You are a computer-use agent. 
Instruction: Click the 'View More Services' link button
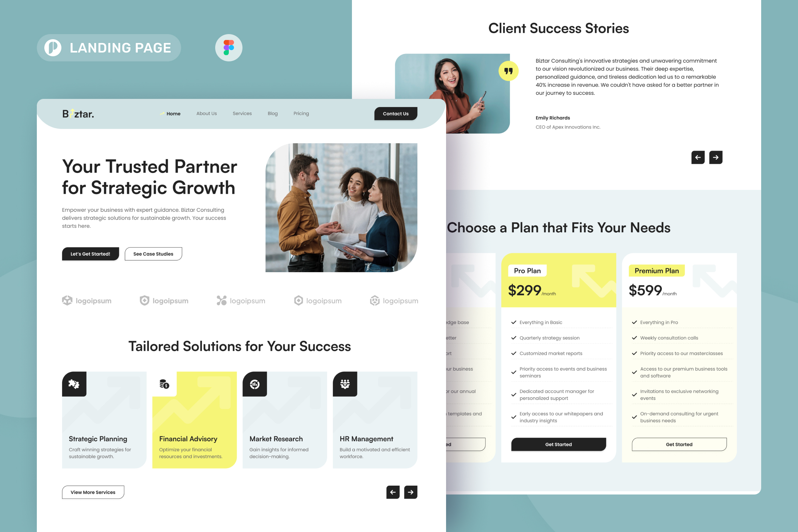[x=93, y=492]
